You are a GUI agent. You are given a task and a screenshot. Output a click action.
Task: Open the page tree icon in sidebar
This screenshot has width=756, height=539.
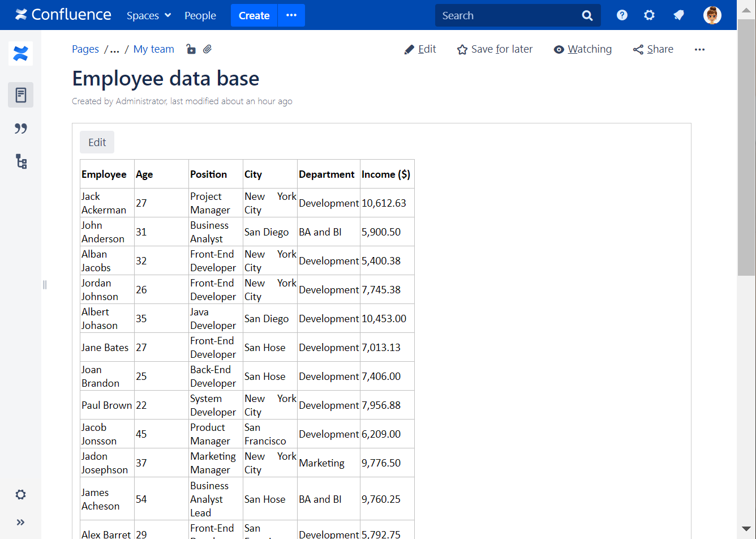tap(21, 162)
